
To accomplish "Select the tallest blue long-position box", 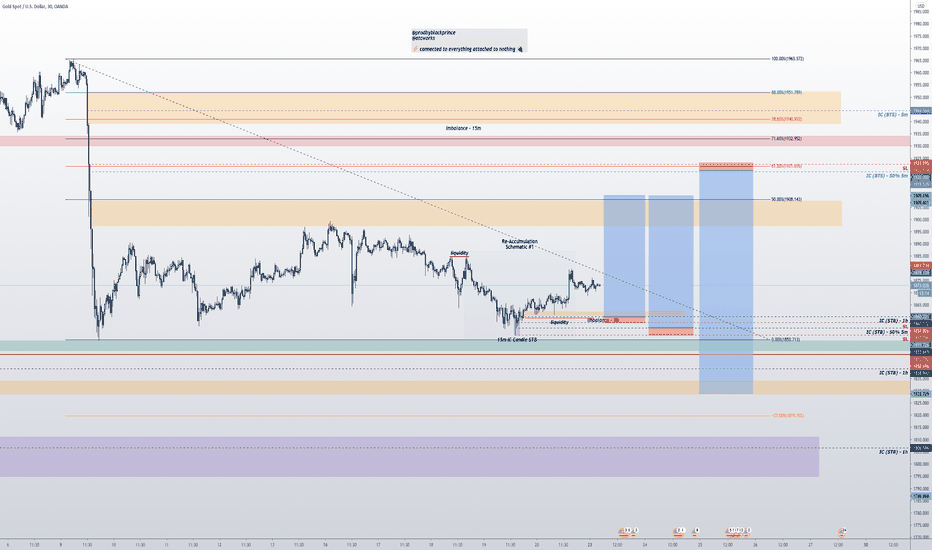I will 726,282.
